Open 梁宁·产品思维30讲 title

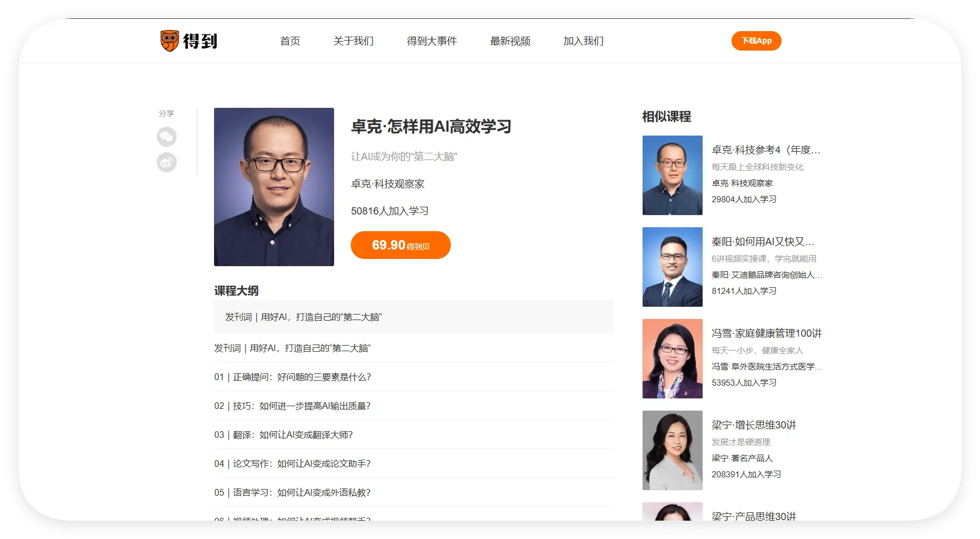point(754,516)
